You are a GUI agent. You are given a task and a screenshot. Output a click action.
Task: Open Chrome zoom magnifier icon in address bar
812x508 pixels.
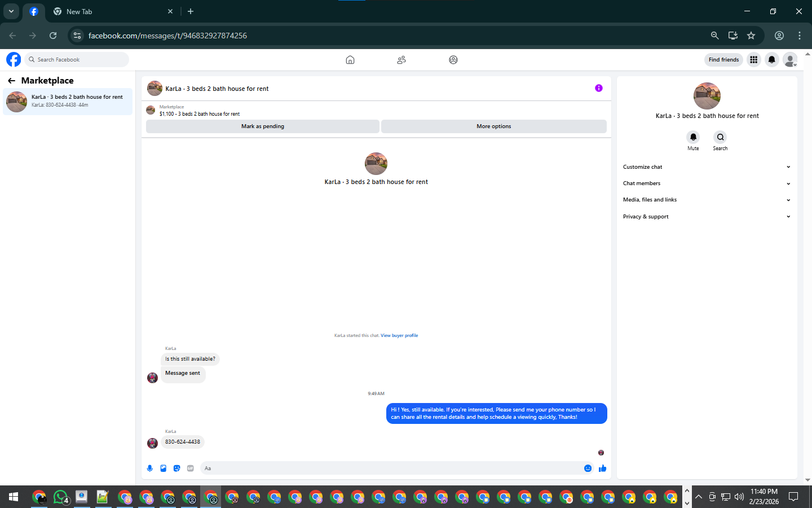coord(714,36)
